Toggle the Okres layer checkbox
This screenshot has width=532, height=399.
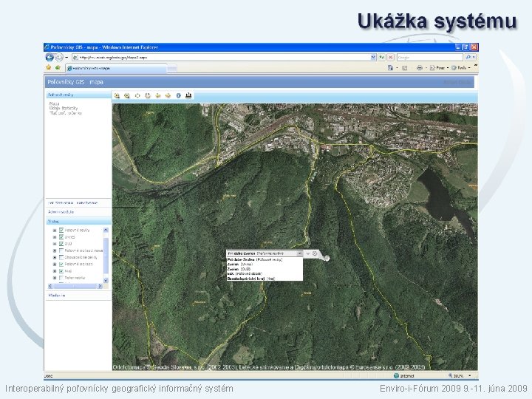(x=61, y=237)
